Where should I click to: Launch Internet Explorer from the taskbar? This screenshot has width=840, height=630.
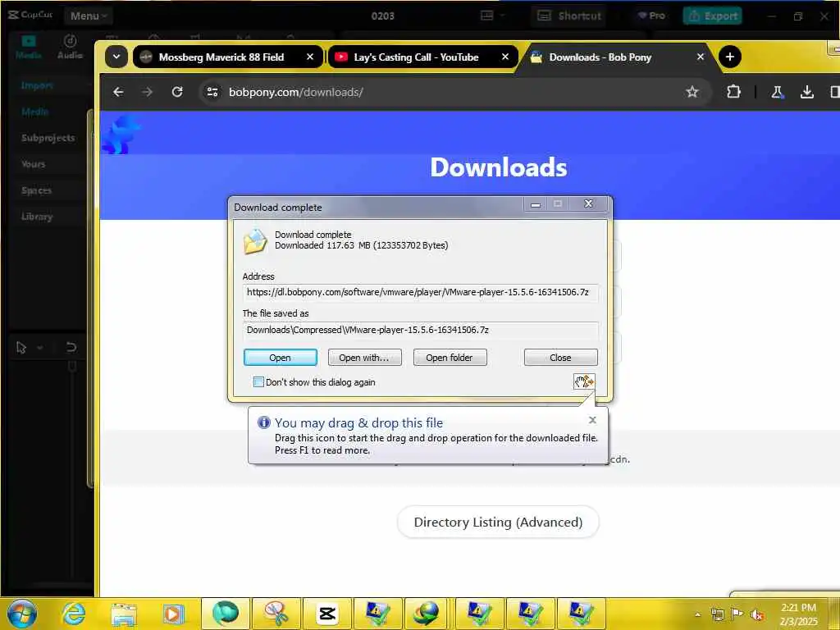[73, 614]
